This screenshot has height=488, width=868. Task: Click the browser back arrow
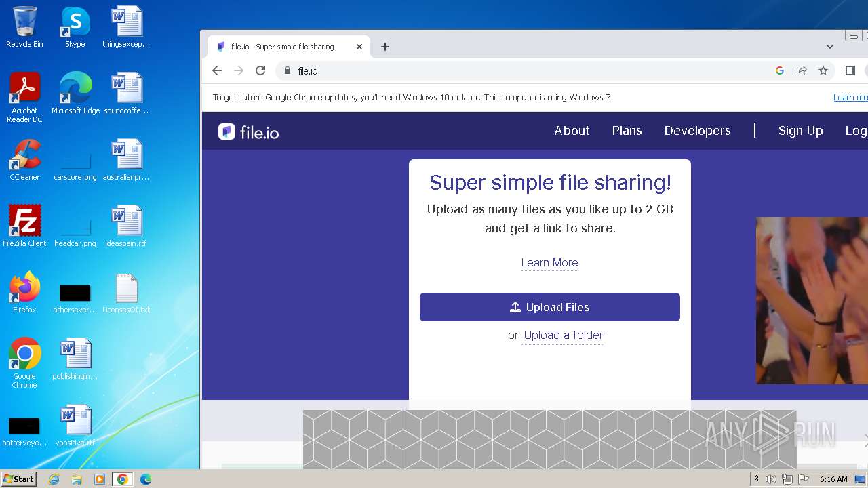point(217,70)
